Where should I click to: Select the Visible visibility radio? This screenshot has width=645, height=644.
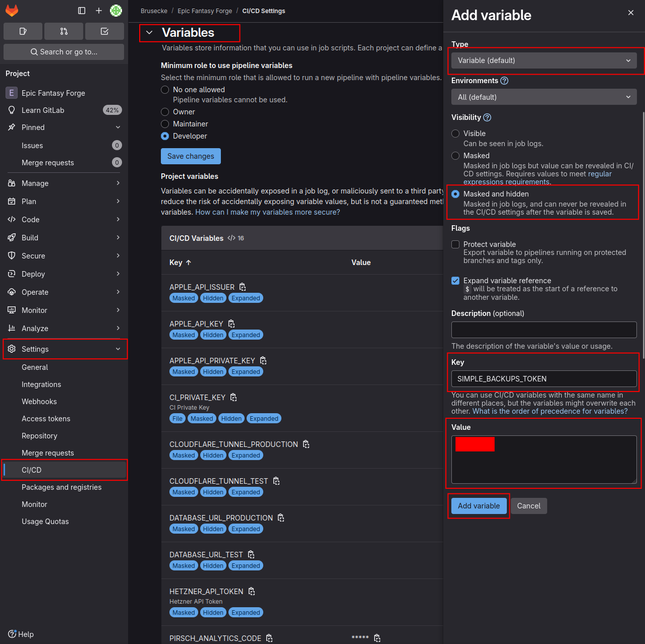coord(455,134)
